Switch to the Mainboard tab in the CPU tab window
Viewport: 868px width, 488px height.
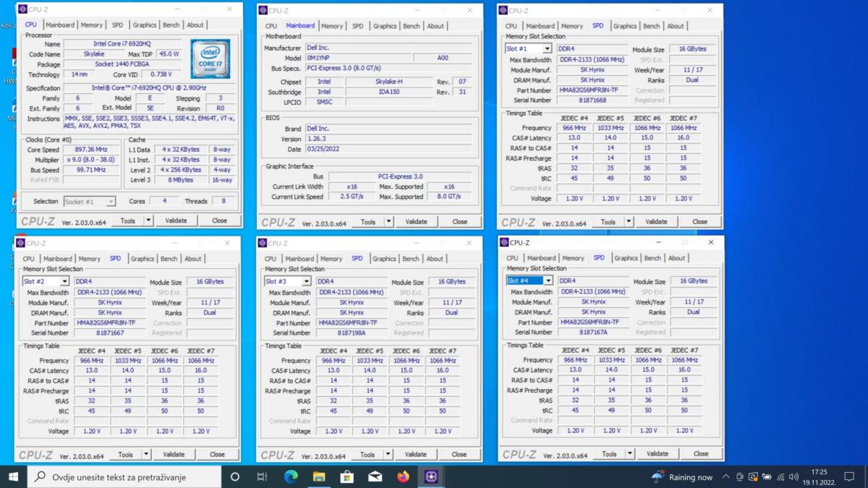coord(60,25)
